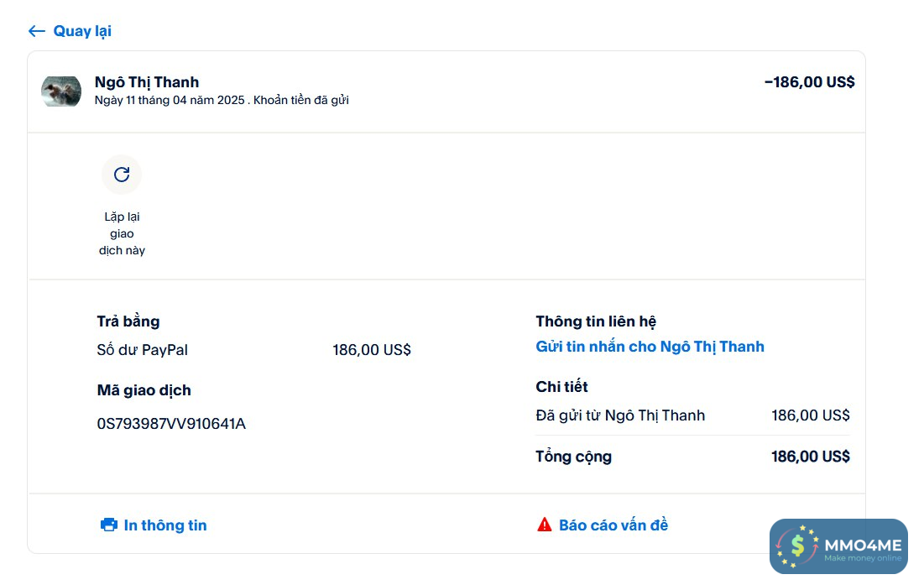Open the "Báo cáo vấn đề" link
Viewport: 924px width, 585px height.
coord(613,525)
